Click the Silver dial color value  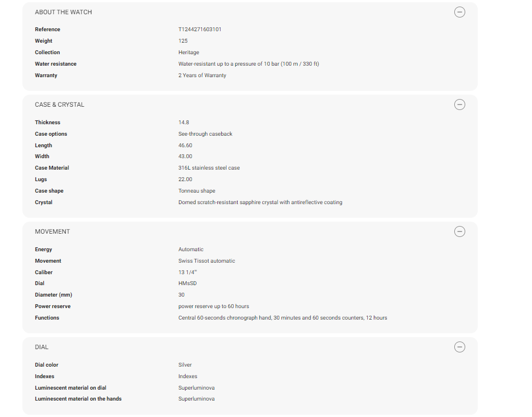pos(185,365)
